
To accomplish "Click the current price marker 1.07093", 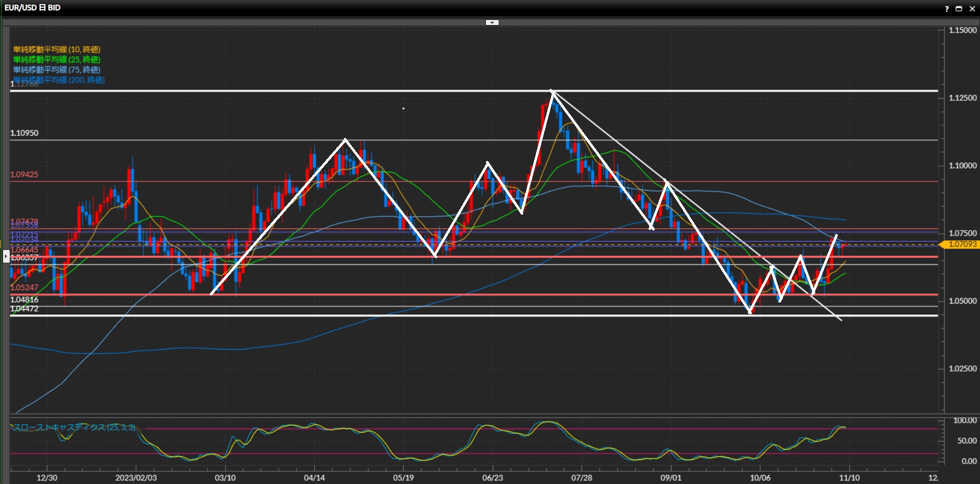I will [x=962, y=244].
